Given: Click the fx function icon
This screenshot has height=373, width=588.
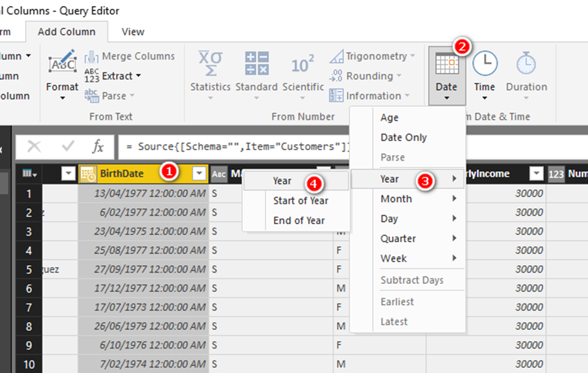Looking at the screenshot, I should pos(97,147).
